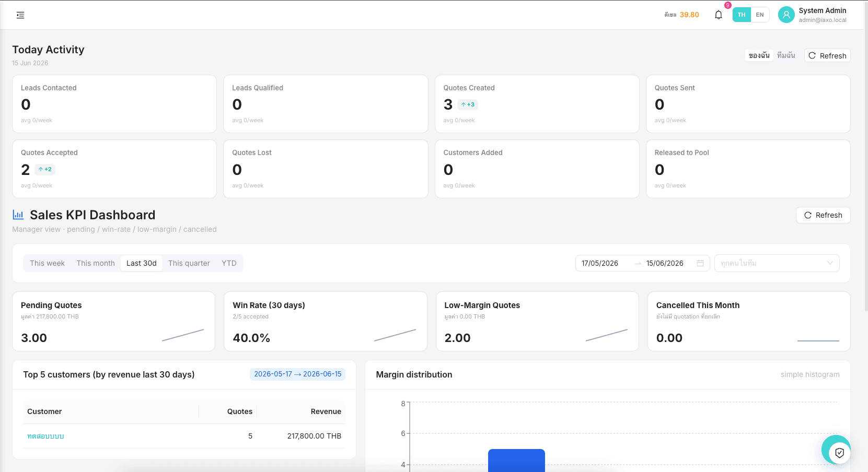Select the YTD tab

(229, 263)
